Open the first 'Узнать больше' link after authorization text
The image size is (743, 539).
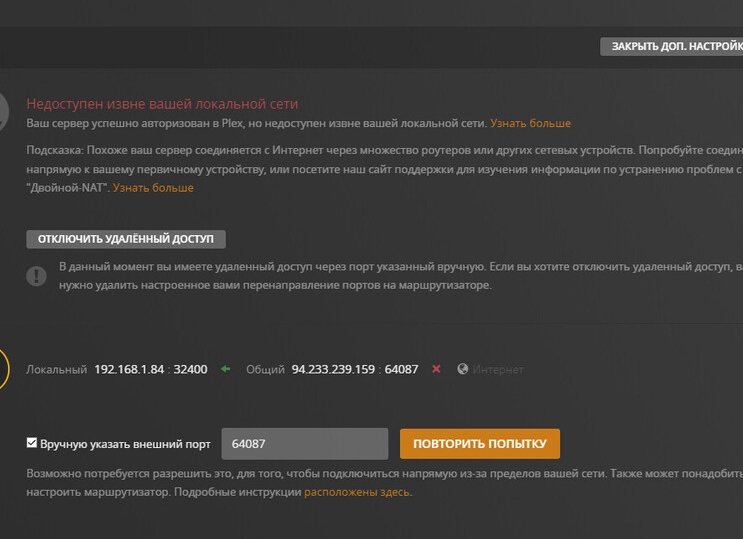coord(530,123)
